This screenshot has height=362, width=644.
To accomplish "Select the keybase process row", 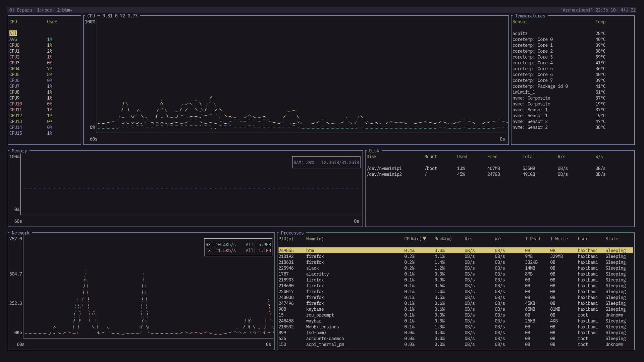I will pyautogui.click(x=315, y=309).
